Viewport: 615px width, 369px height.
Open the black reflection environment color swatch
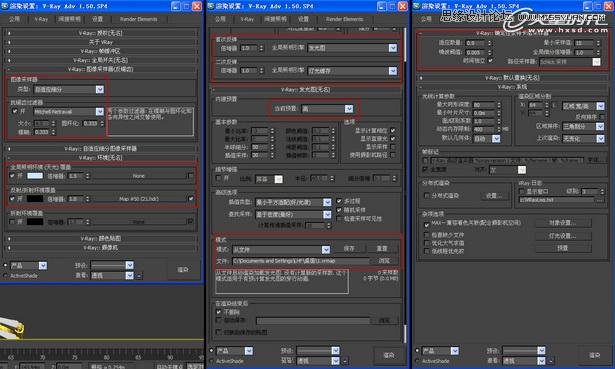click(35, 198)
